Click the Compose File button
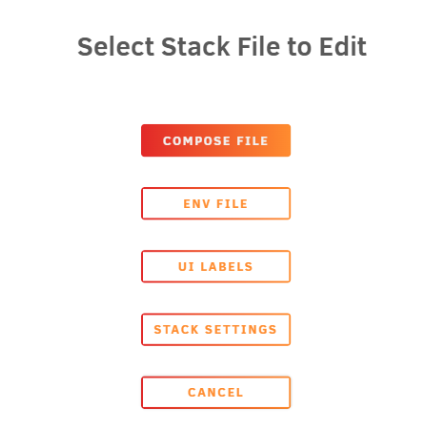Viewport: 427px width, 427px height. [216, 140]
